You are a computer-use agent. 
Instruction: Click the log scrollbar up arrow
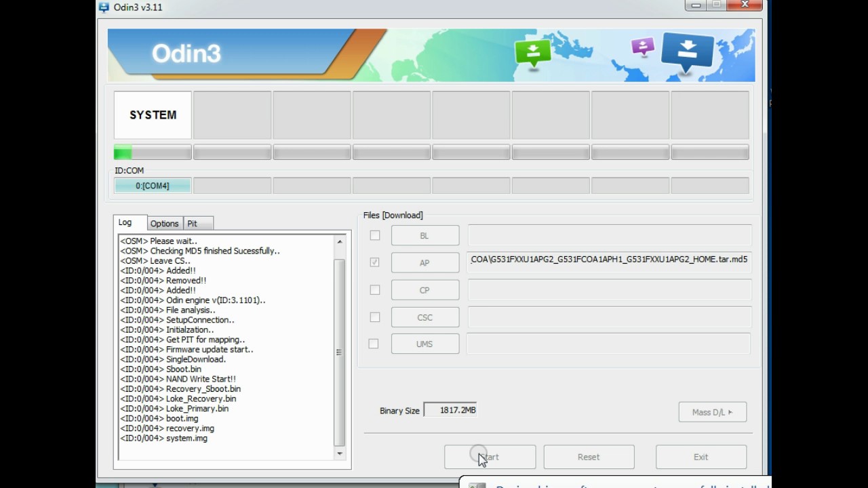tap(340, 241)
